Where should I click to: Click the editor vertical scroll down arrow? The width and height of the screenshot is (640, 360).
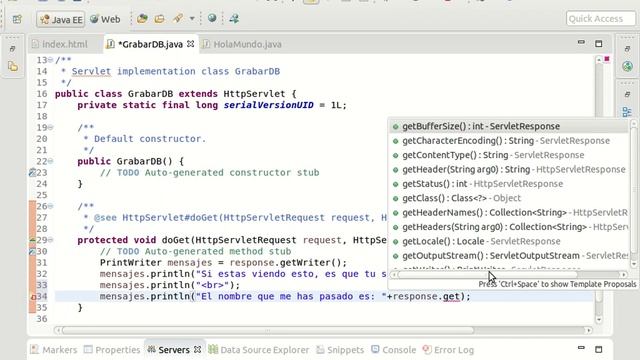[x=599, y=320]
